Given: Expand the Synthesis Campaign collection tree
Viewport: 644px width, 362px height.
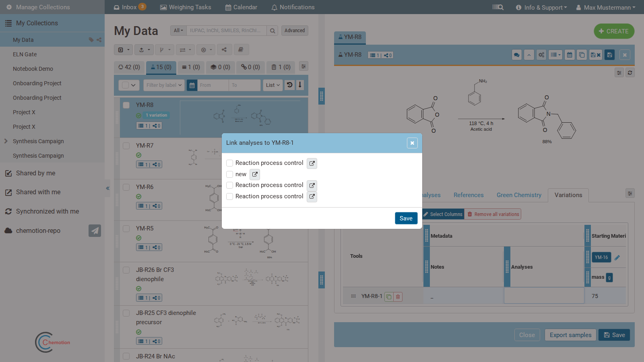Looking at the screenshot, I should [6, 141].
